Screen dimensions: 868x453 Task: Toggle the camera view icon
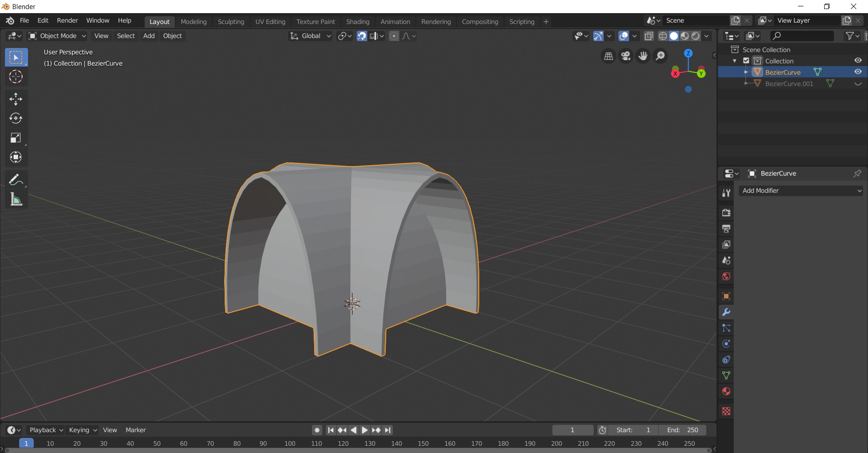[626, 56]
